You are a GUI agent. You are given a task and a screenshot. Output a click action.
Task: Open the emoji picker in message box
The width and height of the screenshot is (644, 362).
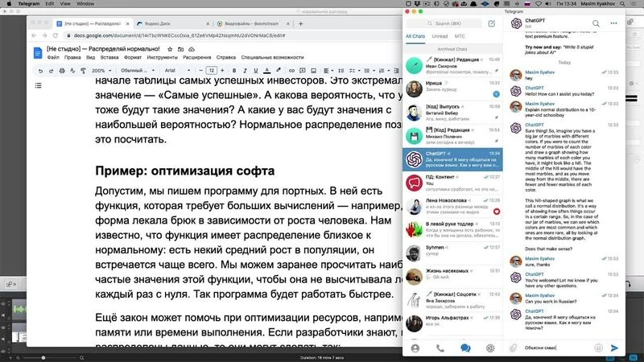point(598,348)
